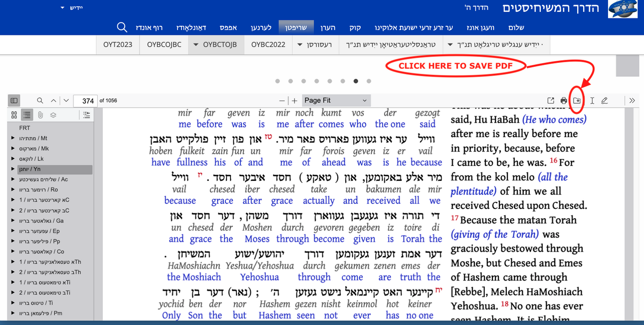The width and height of the screenshot is (644, 325).
Task: Open the שריפטן menu item
Action: click(296, 27)
